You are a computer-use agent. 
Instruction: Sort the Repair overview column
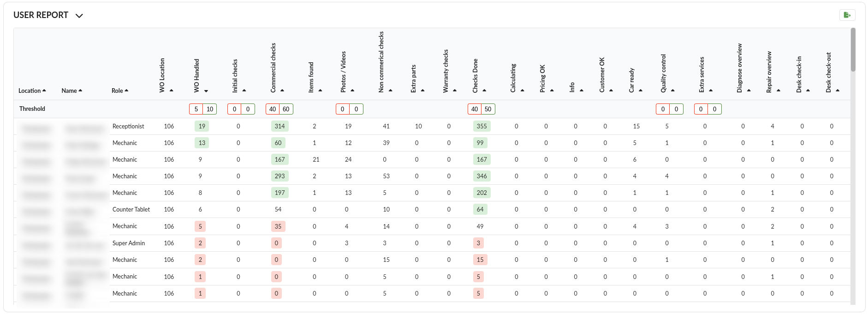[x=779, y=91]
